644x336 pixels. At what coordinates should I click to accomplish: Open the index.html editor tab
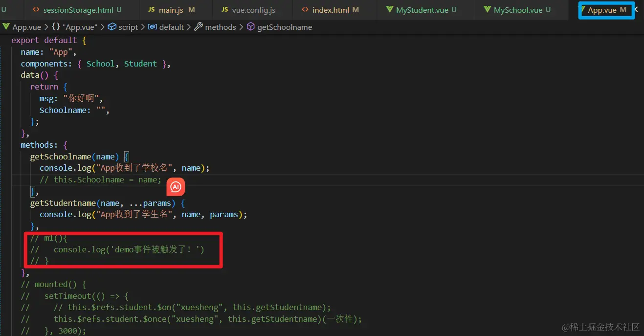(x=330, y=10)
